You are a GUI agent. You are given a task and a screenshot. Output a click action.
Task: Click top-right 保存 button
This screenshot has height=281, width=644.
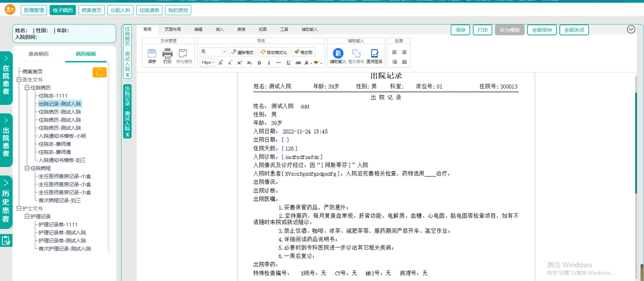(x=460, y=30)
